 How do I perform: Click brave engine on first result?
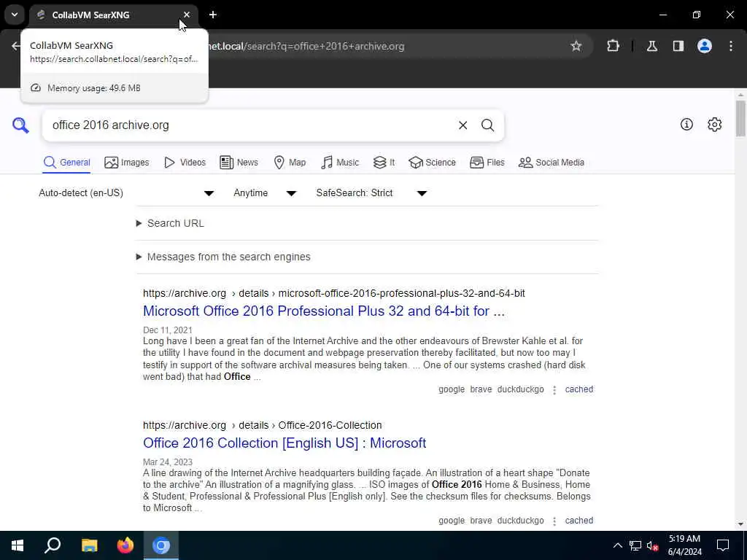[481, 389]
